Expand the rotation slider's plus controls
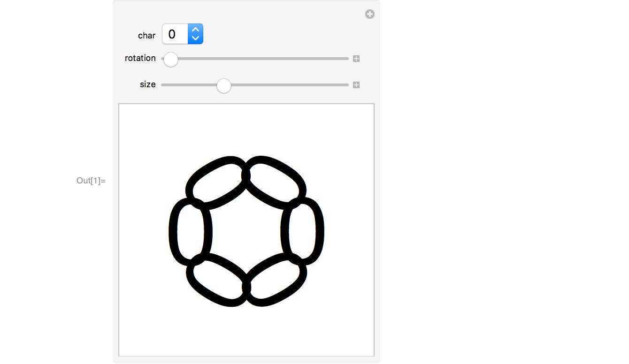629x364 pixels. pos(356,59)
